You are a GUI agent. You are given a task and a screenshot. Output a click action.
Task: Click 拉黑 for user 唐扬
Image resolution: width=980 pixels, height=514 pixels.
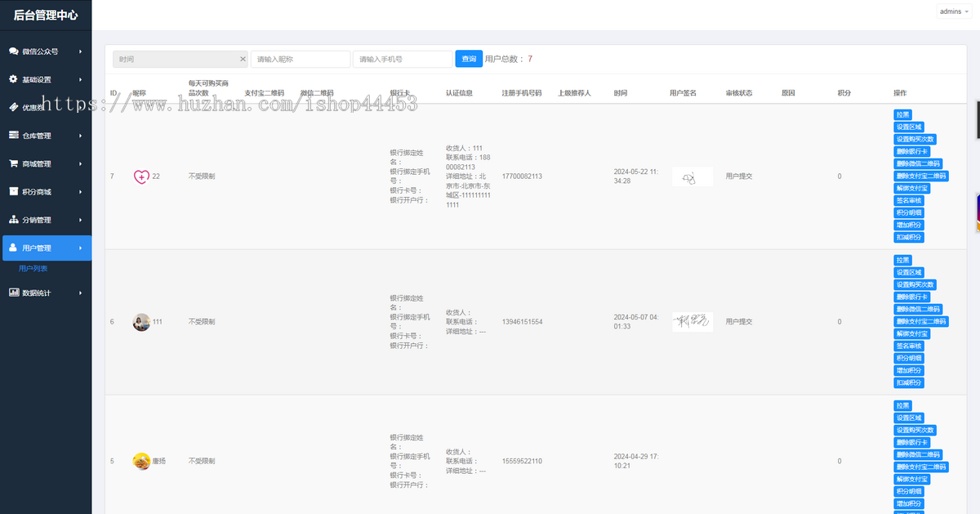(902, 405)
